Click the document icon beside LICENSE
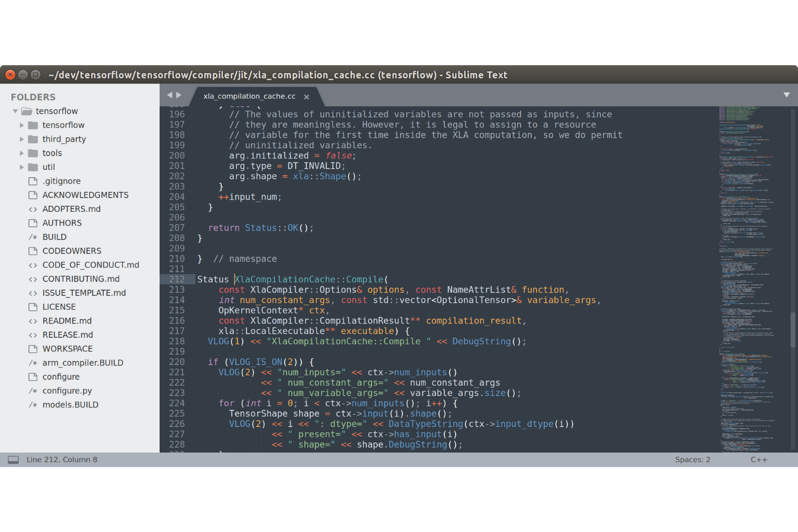Screen dimensions: 798x532 click(x=33, y=307)
